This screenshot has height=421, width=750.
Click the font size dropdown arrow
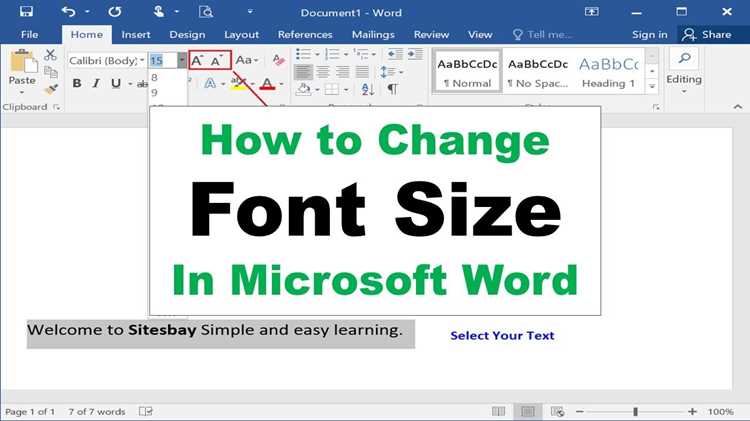[182, 60]
